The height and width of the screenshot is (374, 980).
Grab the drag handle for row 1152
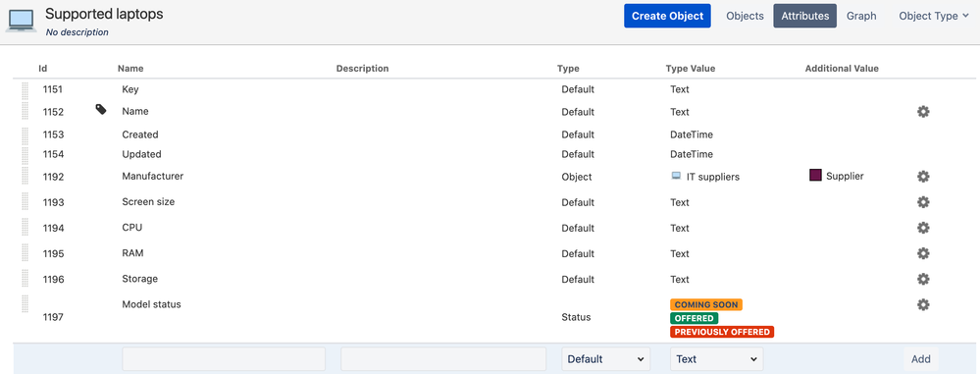pyautogui.click(x=25, y=111)
